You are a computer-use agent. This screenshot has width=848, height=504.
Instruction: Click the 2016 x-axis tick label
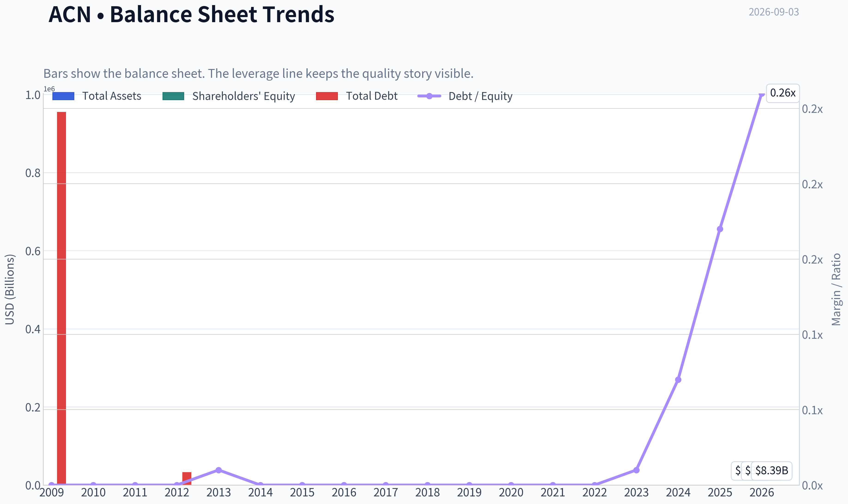tap(344, 492)
